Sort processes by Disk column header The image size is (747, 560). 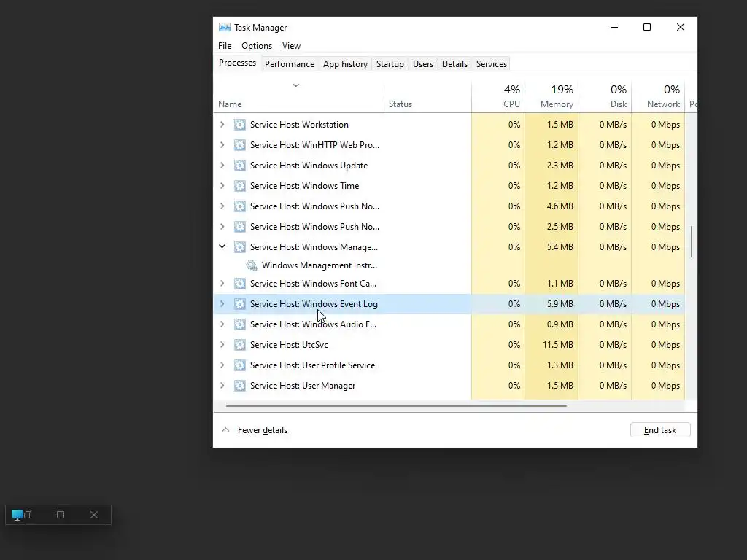605,97
